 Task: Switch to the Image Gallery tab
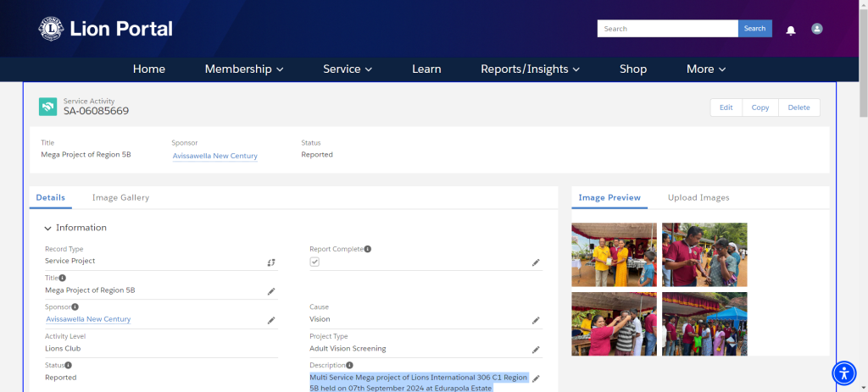click(120, 197)
